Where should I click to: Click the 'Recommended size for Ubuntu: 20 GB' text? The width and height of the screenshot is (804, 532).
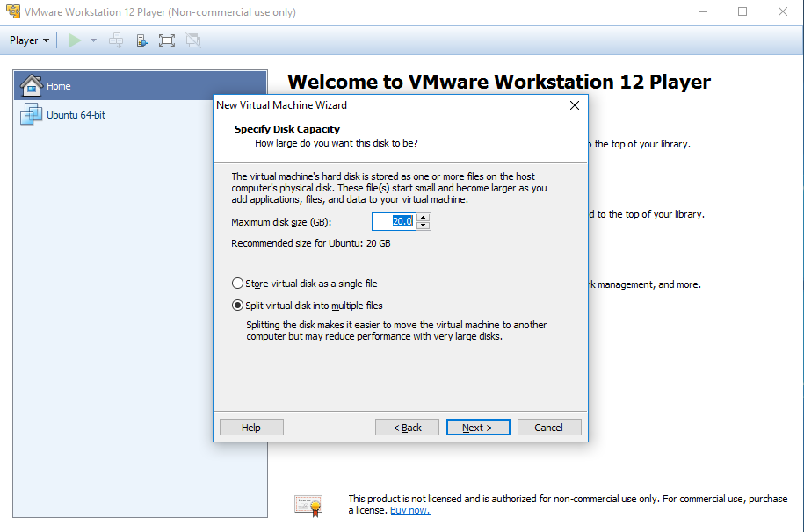pos(311,243)
